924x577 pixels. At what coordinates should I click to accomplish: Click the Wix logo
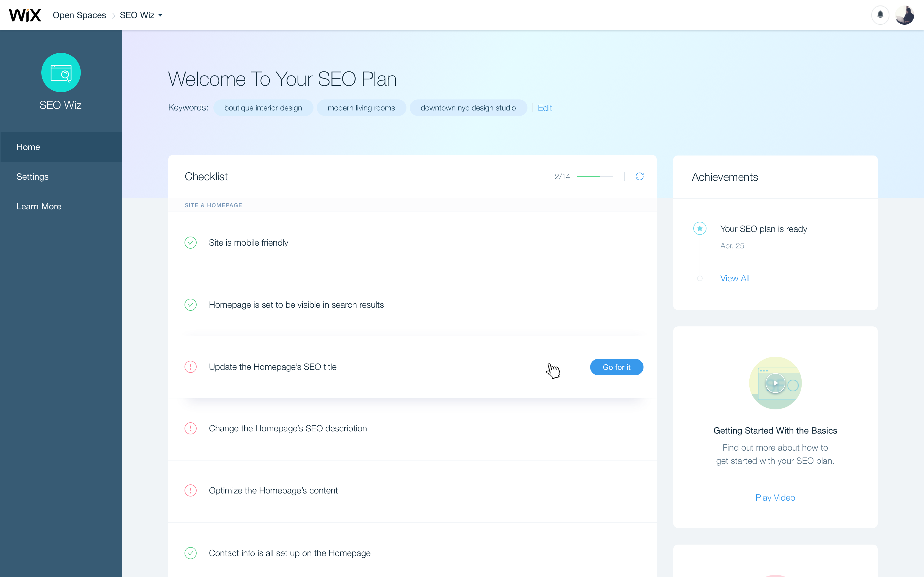coord(25,15)
